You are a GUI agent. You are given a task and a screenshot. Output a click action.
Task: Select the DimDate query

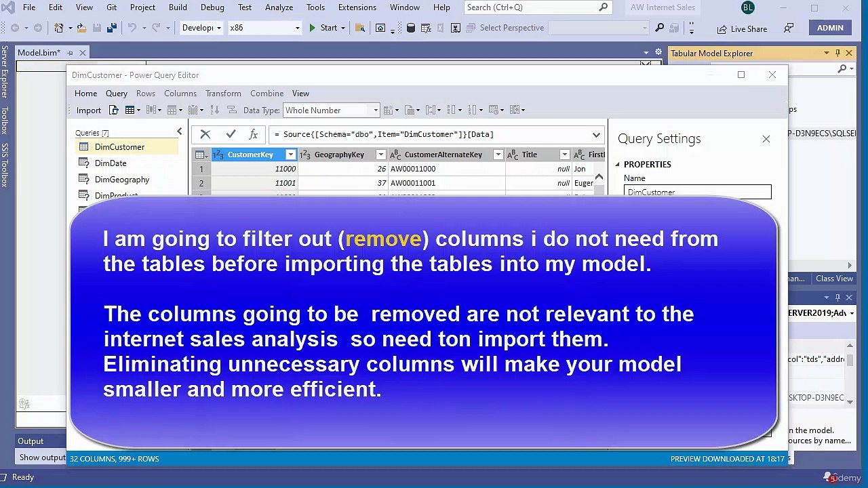point(111,163)
